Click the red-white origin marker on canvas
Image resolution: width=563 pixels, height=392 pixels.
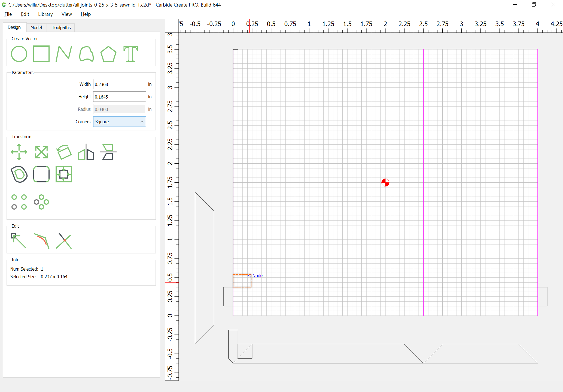385,182
